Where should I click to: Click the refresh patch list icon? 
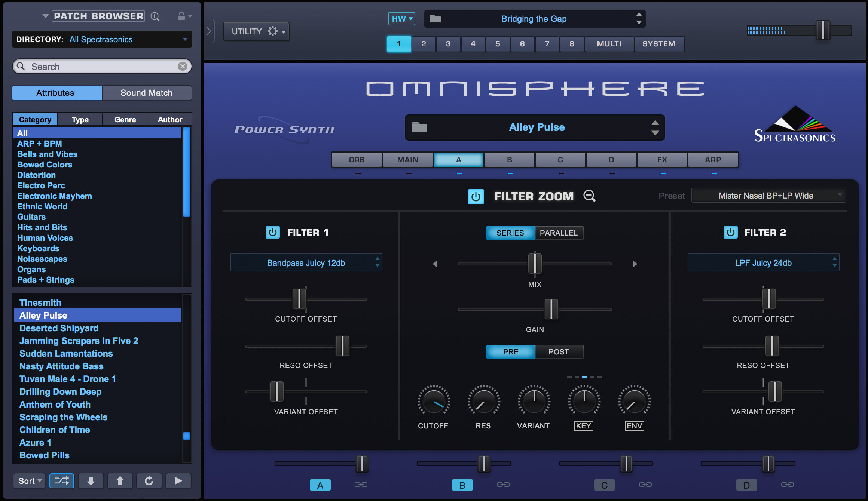(149, 481)
